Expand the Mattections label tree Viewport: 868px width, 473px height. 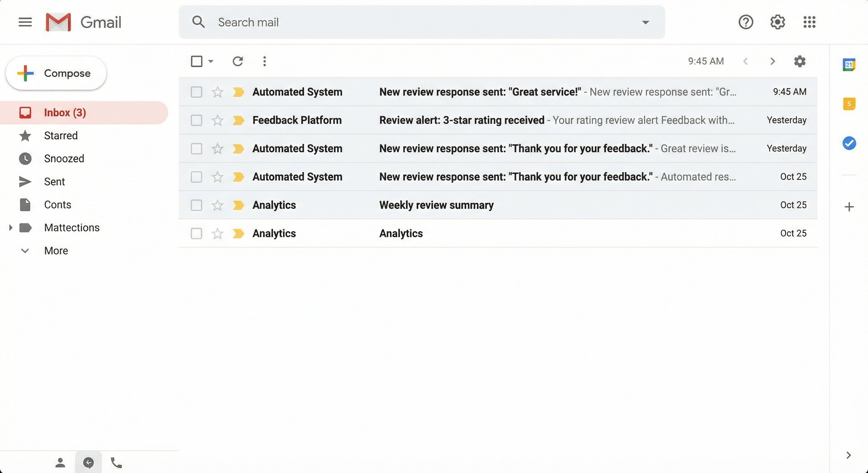click(x=10, y=228)
